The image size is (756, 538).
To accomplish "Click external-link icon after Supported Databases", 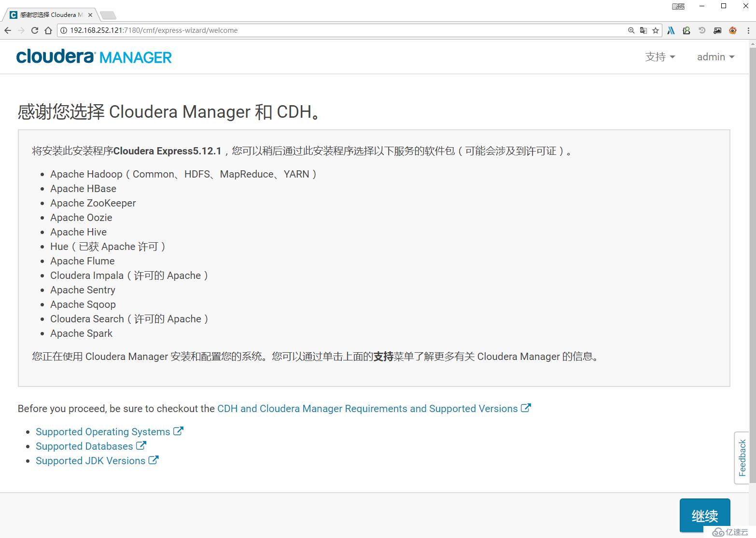I will point(141,446).
